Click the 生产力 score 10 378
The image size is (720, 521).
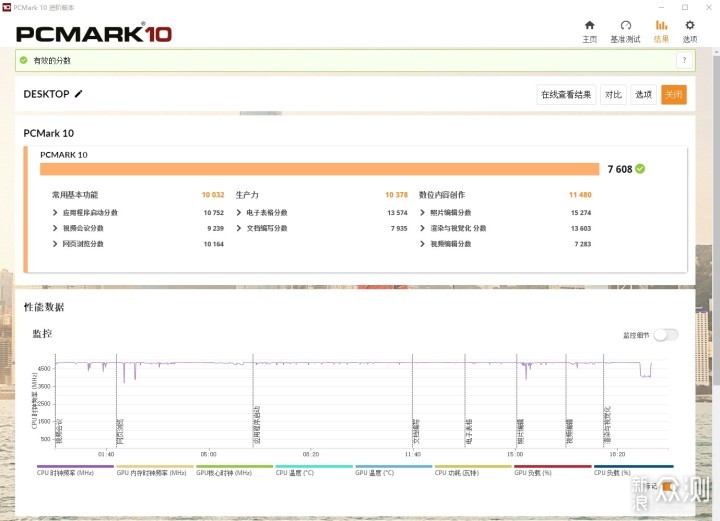[x=396, y=195]
